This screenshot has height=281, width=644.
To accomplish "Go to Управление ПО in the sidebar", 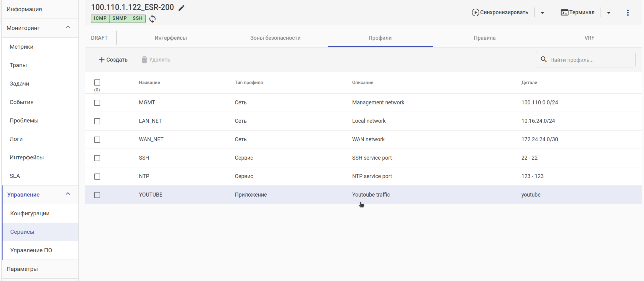I will tap(31, 250).
